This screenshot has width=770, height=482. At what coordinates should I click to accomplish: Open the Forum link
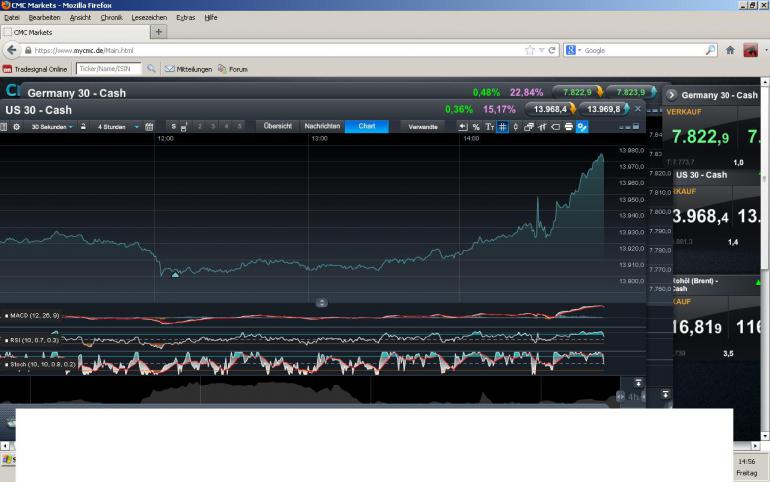coord(233,69)
